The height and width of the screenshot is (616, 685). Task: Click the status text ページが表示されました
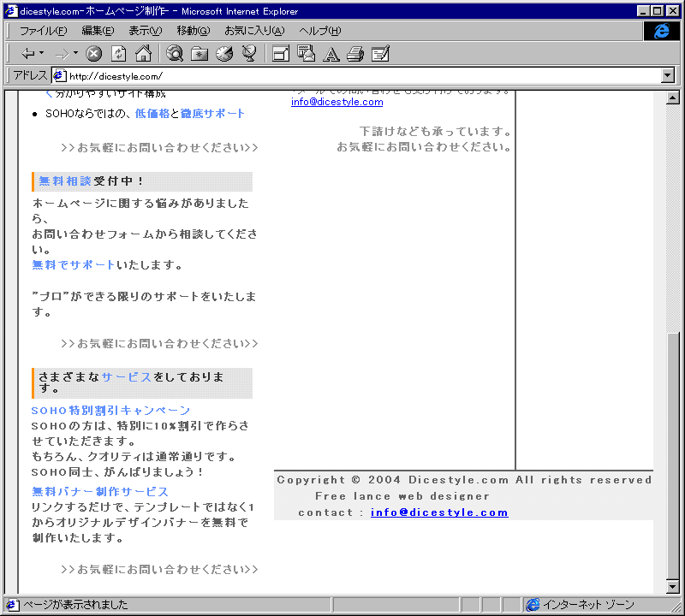point(75,605)
